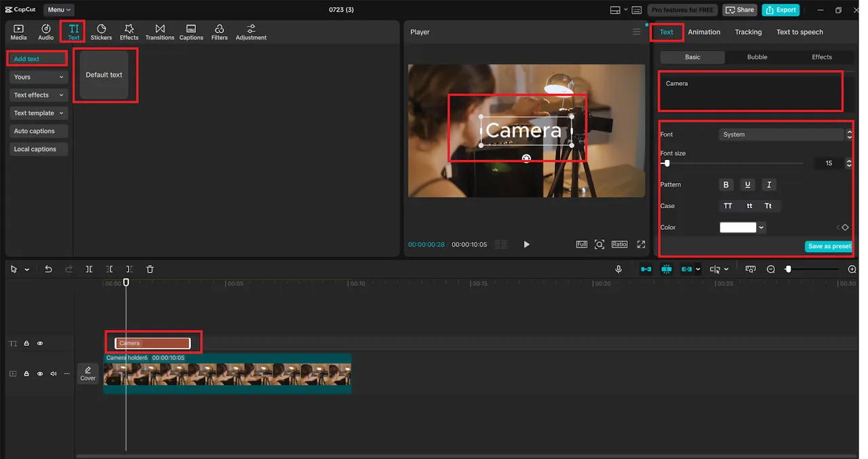Click the Font size slider handle
The width and height of the screenshot is (868, 459).
click(667, 163)
